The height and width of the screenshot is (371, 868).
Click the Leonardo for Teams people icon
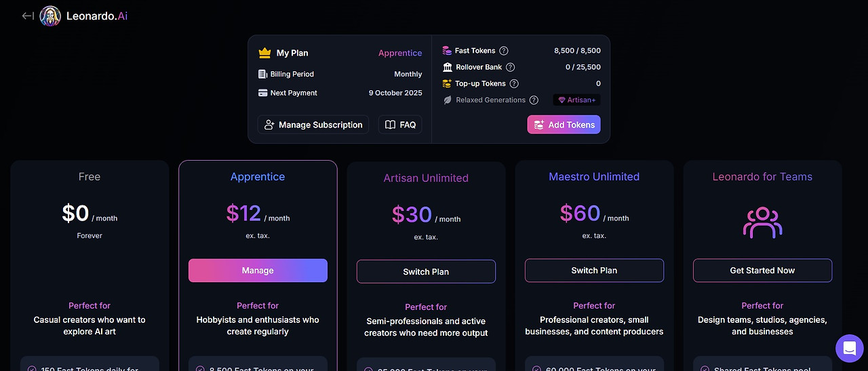[x=762, y=222]
